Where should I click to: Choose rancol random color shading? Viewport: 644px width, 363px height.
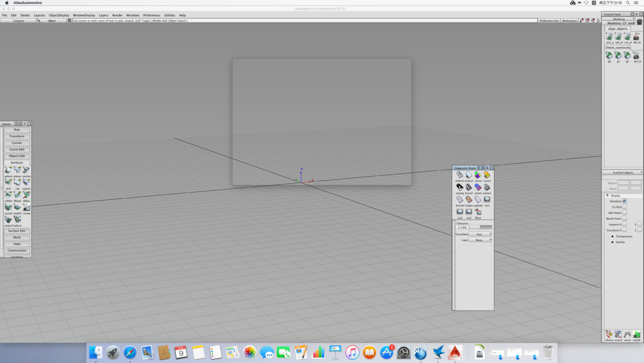pos(478,176)
